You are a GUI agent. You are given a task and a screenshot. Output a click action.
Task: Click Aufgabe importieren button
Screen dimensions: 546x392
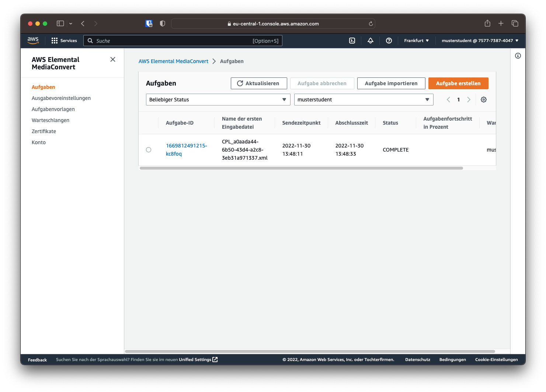[x=391, y=83]
